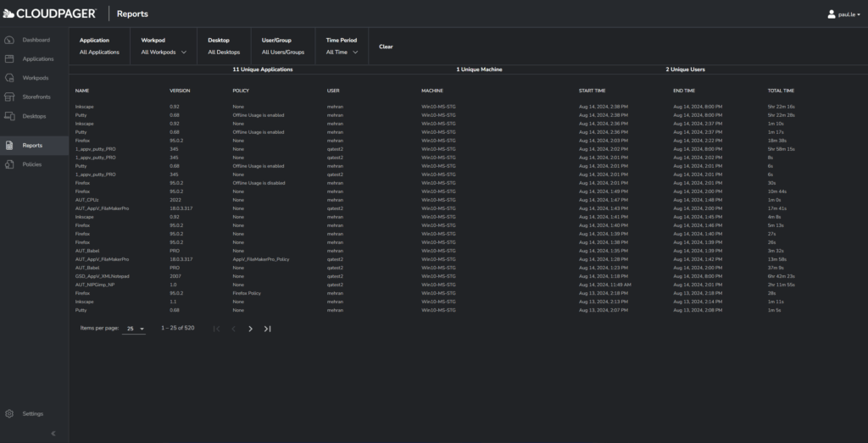Click the Settings gear icon

tap(8, 413)
